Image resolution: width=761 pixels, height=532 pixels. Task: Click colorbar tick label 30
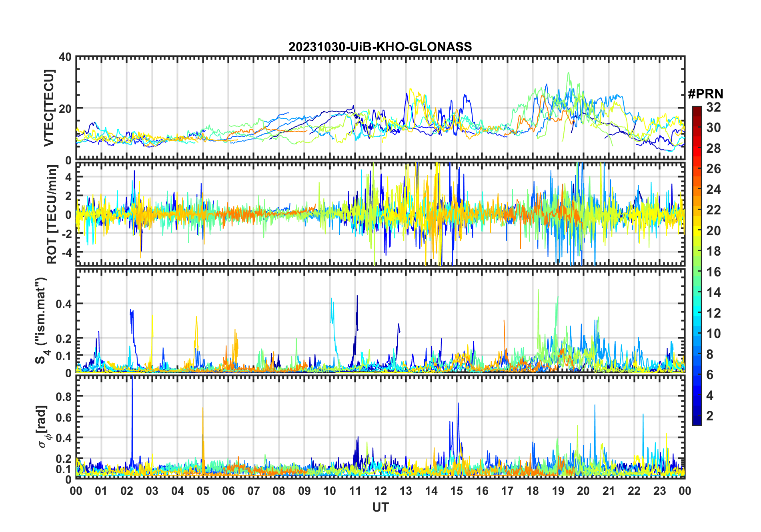coord(713,128)
